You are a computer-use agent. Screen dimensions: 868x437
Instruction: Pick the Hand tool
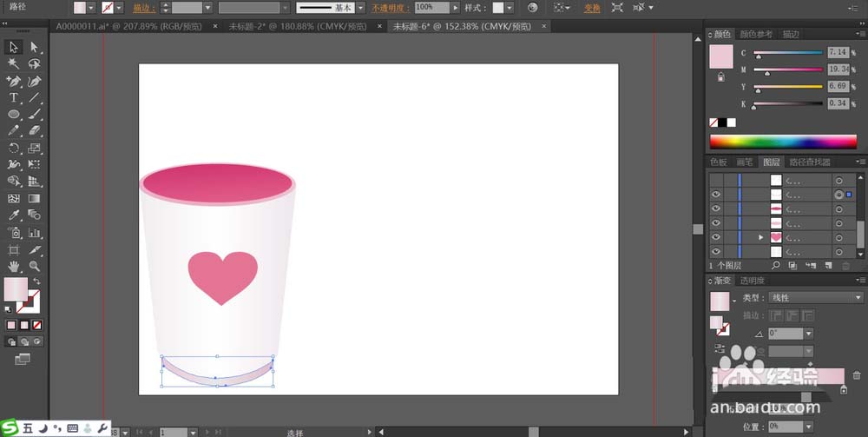click(x=14, y=266)
